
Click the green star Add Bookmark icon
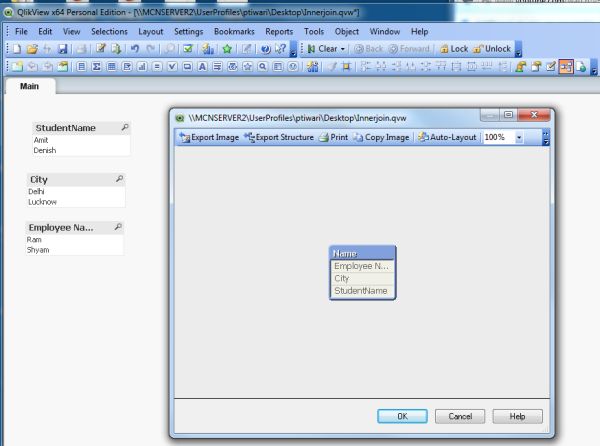point(227,49)
